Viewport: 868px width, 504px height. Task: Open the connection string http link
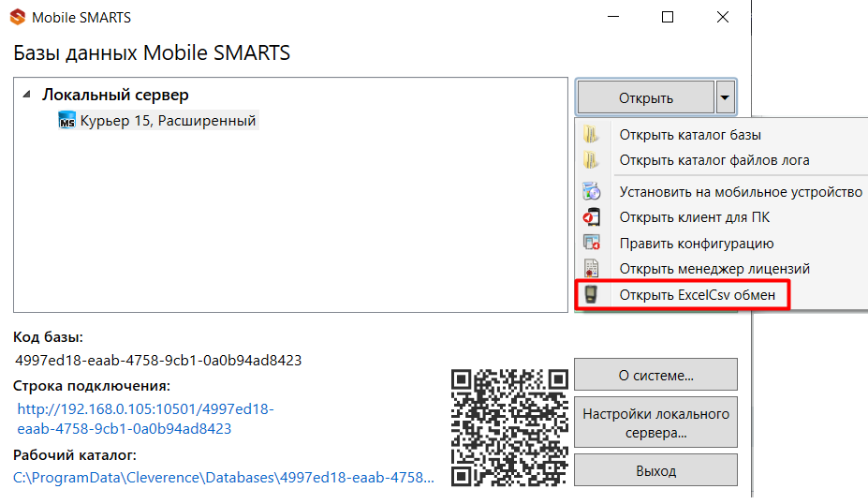tap(145, 419)
